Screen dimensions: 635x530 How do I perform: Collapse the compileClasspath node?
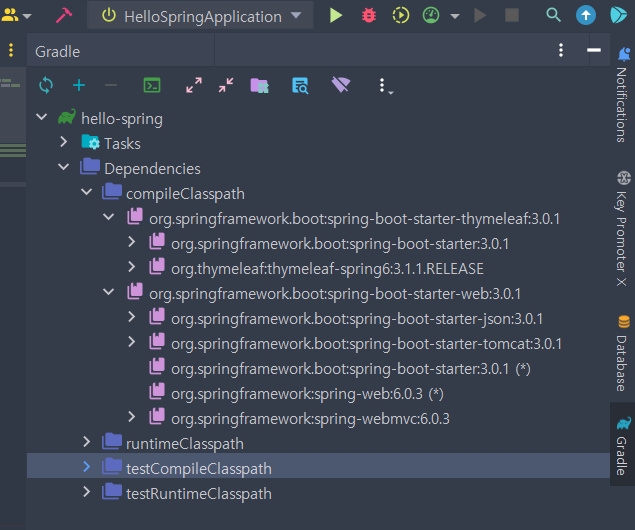(86, 192)
